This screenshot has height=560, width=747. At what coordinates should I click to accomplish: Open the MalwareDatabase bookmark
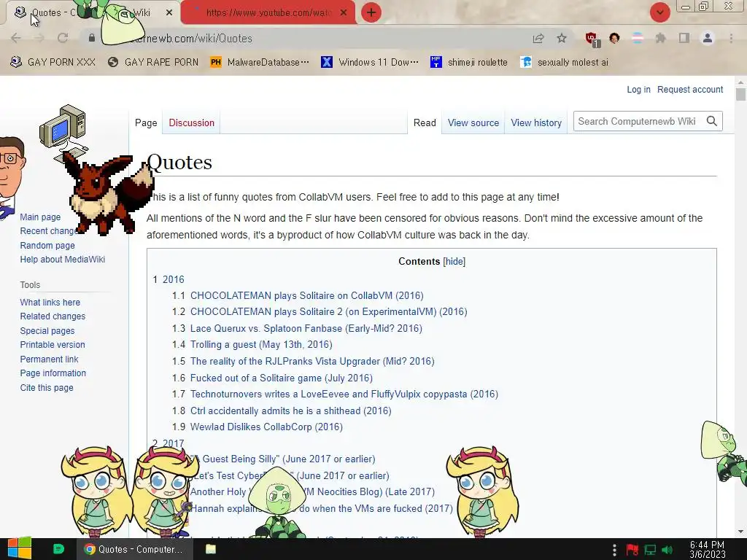260,63
